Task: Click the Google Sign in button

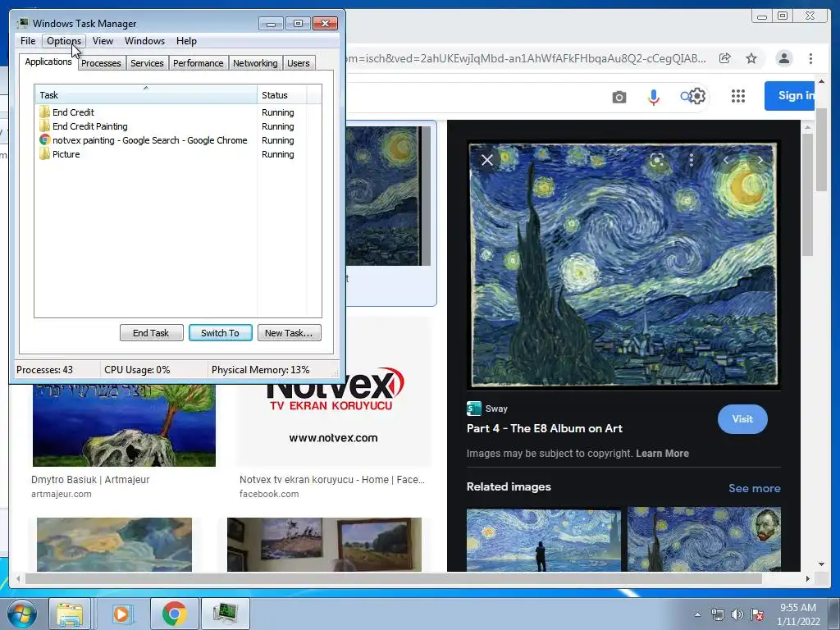Action: (790, 96)
